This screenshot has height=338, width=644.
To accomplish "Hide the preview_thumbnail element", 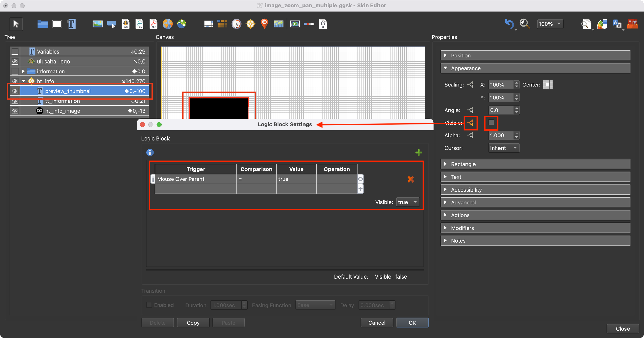I will pyautogui.click(x=15, y=91).
